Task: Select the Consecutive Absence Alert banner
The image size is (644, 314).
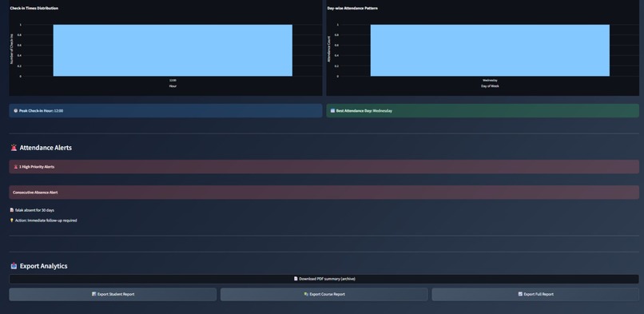Action: pos(324,193)
